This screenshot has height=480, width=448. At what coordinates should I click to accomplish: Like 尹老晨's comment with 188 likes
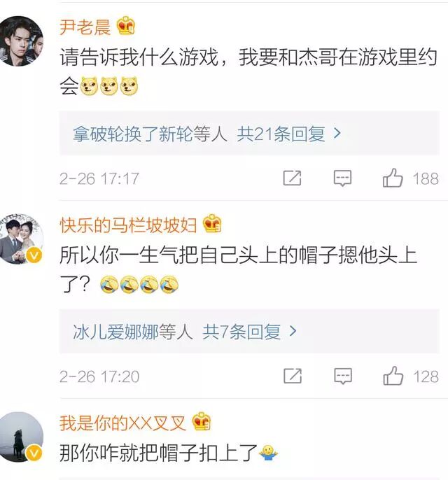(x=393, y=178)
